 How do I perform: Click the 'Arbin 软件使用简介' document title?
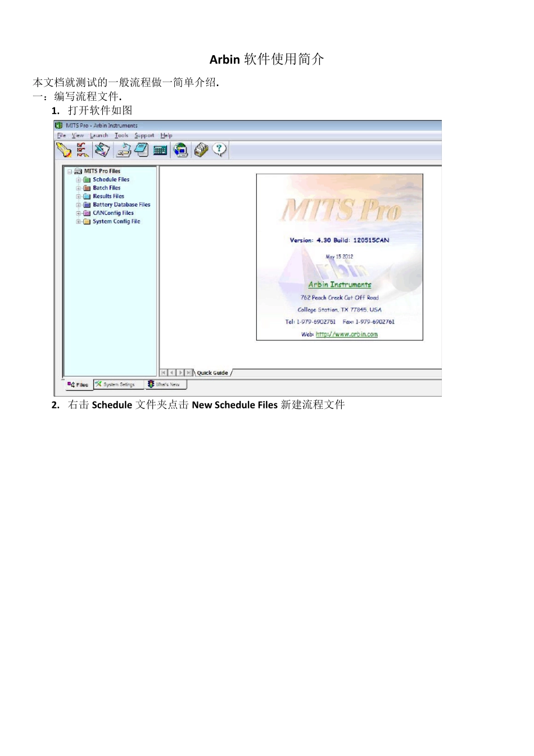click(x=267, y=59)
